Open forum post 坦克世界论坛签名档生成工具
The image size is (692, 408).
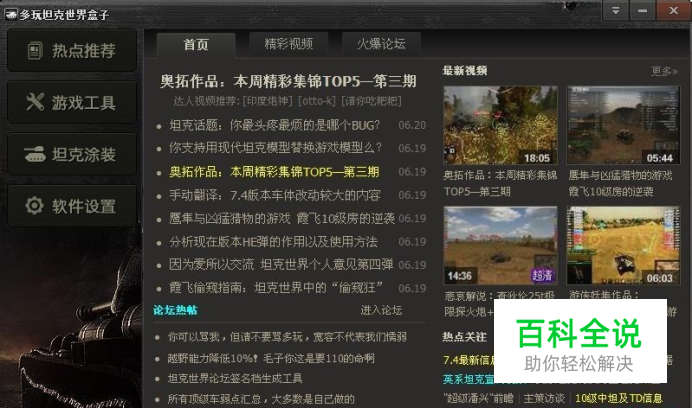click(x=235, y=378)
